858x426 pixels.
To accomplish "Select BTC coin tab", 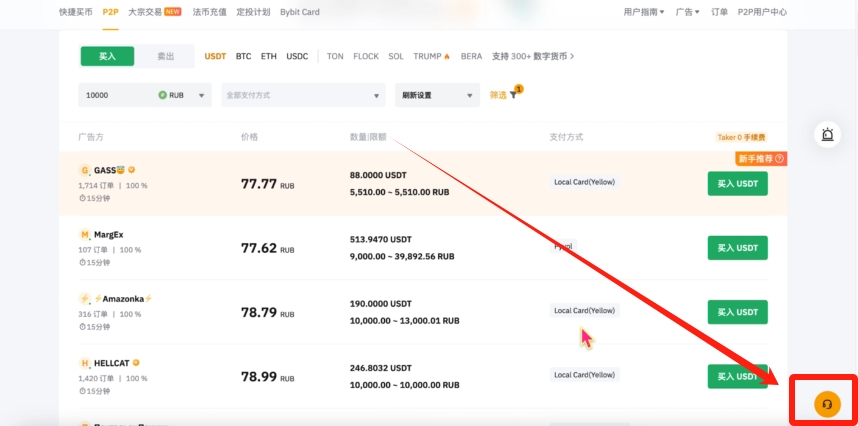I will 244,56.
